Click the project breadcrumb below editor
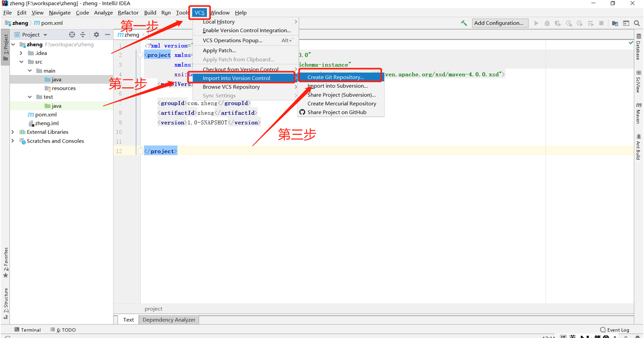This screenshot has height=338, width=644. pyautogui.click(x=153, y=309)
